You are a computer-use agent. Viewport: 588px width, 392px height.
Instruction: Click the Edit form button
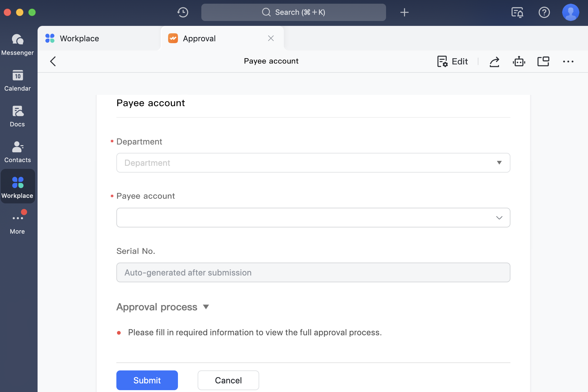[x=452, y=61]
